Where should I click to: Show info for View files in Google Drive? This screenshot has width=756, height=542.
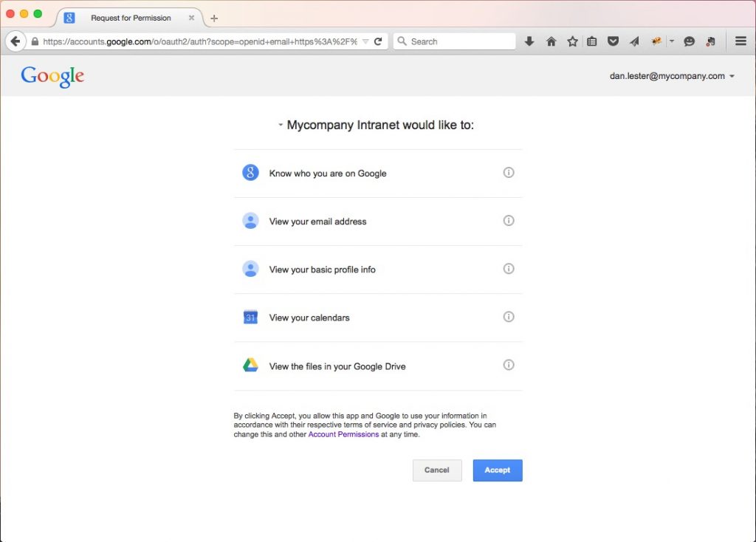click(509, 365)
